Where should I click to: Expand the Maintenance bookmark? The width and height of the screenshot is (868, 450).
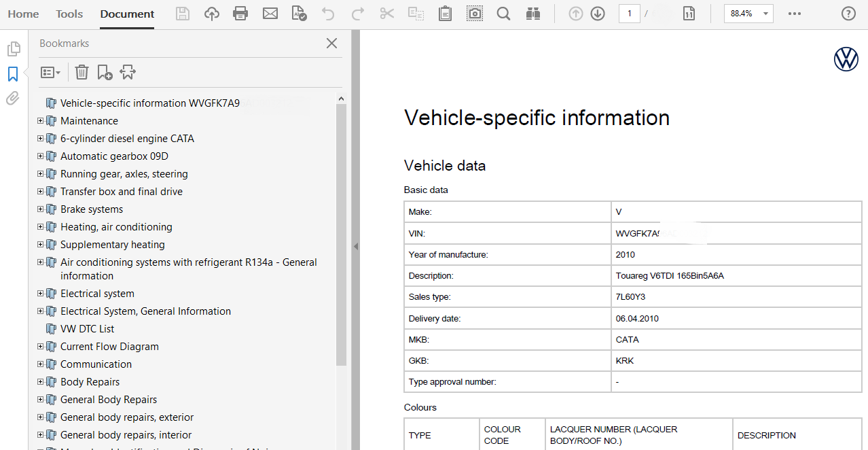pos(40,120)
